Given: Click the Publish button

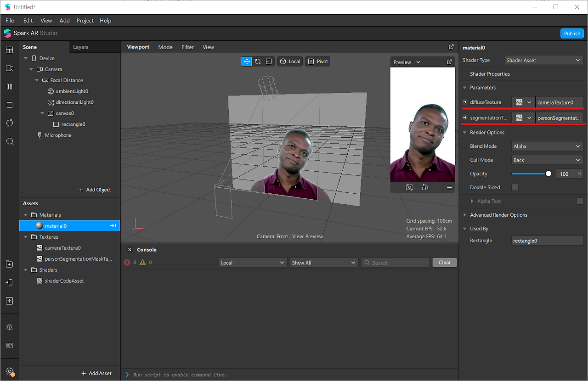Looking at the screenshot, I should (572, 34).
